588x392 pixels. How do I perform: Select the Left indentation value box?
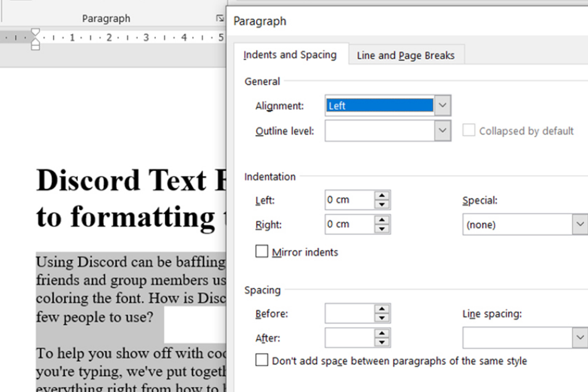coord(349,200)
